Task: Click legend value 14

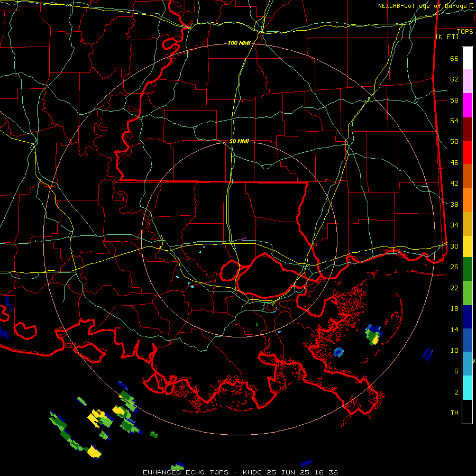Action: (x=454, y=329)
